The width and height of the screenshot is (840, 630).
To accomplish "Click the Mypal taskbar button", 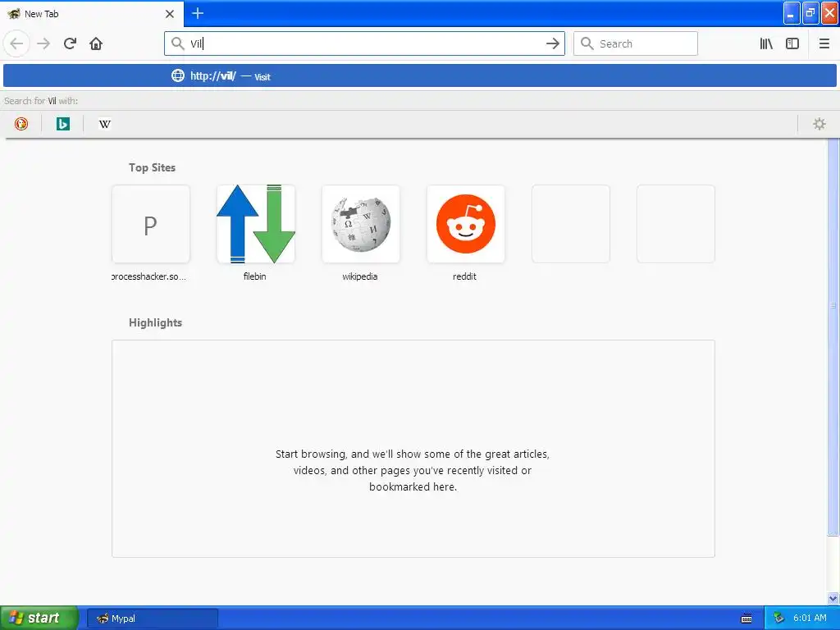I will click(152, 619).
